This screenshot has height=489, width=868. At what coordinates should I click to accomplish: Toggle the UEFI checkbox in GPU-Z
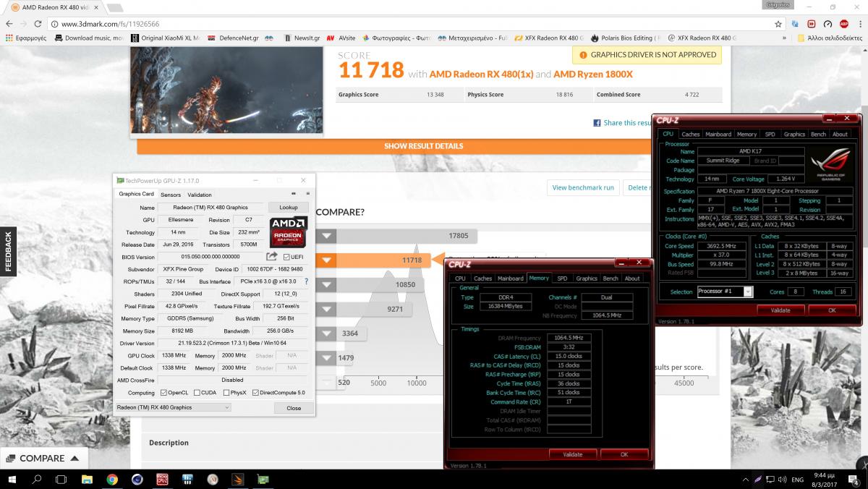point(287,257)
